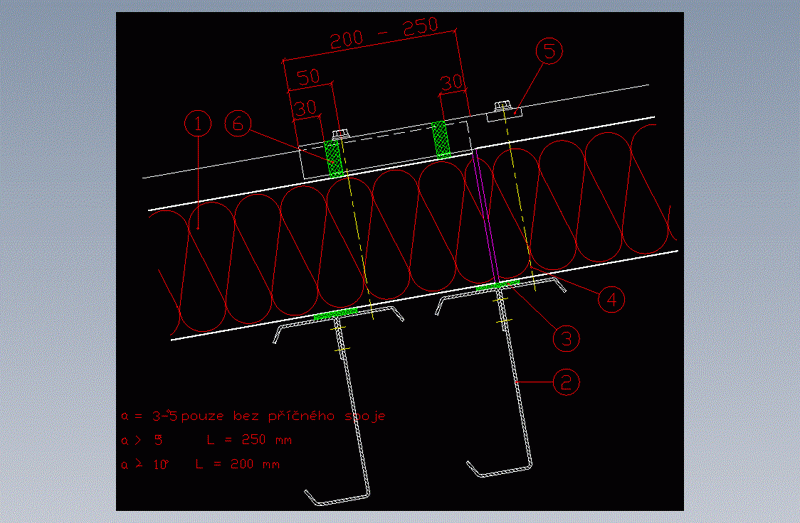The height and width of the screenshot is (523, 800).
Task: Select the circled number 2 callout
Action: point(565,381)
